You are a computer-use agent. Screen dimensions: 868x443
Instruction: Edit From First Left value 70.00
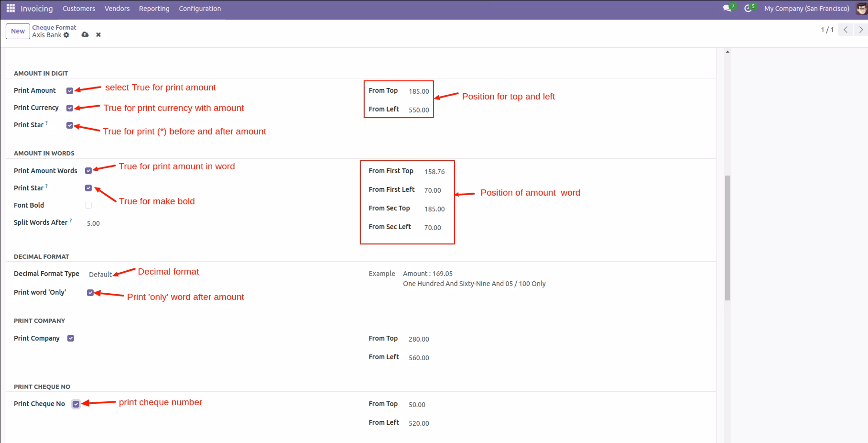click(433, 190)
